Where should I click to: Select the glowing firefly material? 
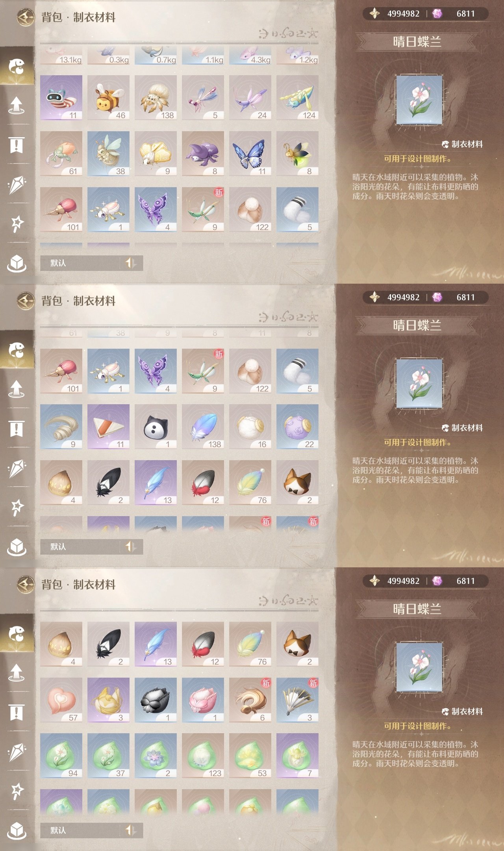(297, 154)
